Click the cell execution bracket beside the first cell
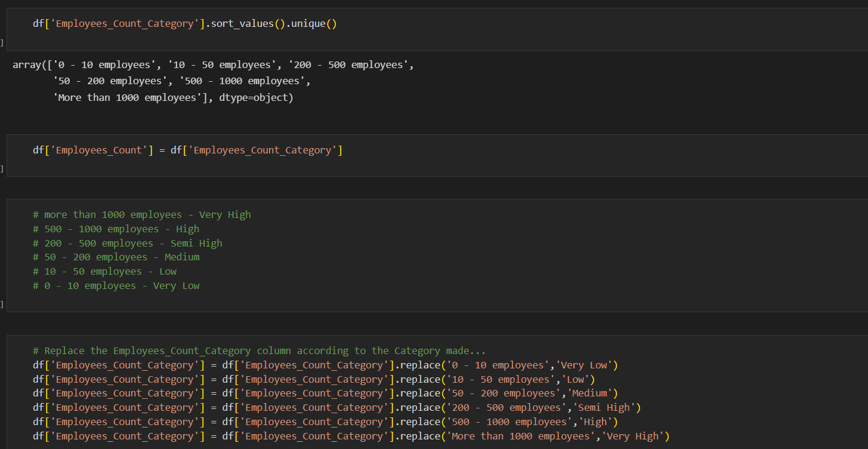The width and height of the screenshot is (868, 449). click(2, 42)
